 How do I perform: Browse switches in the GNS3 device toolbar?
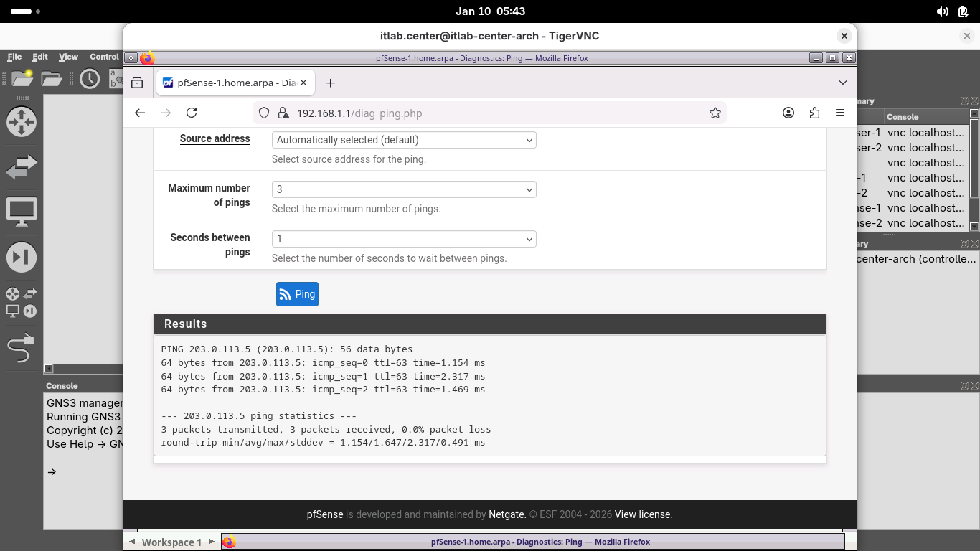pyautogui.click(x=21, y=167)
